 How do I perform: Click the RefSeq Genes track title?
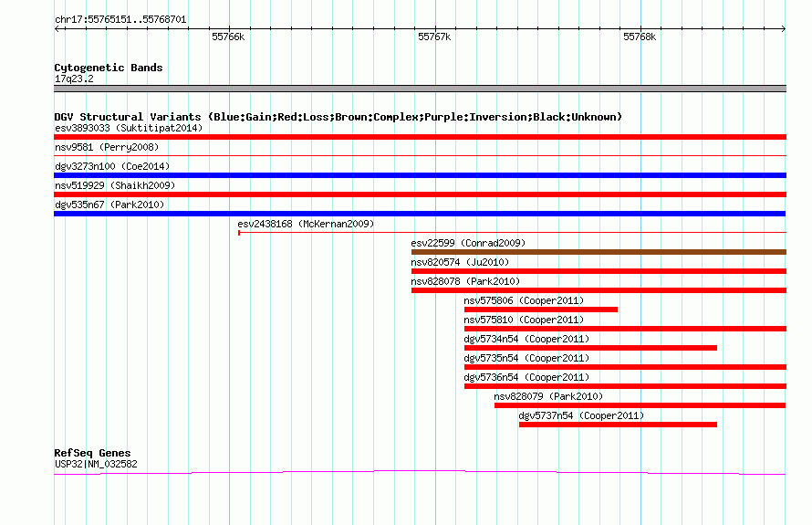tap(92, 453)
